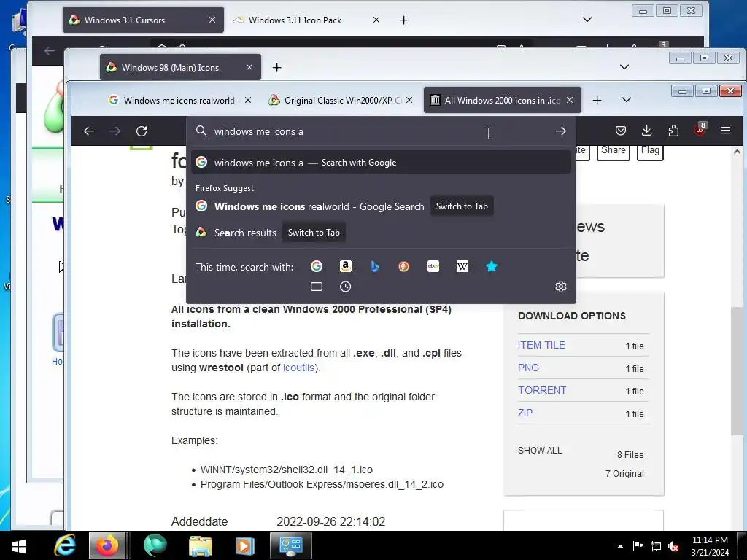Download the ZIP option
The width and height of the screenshot is (747, 560).
525,413
